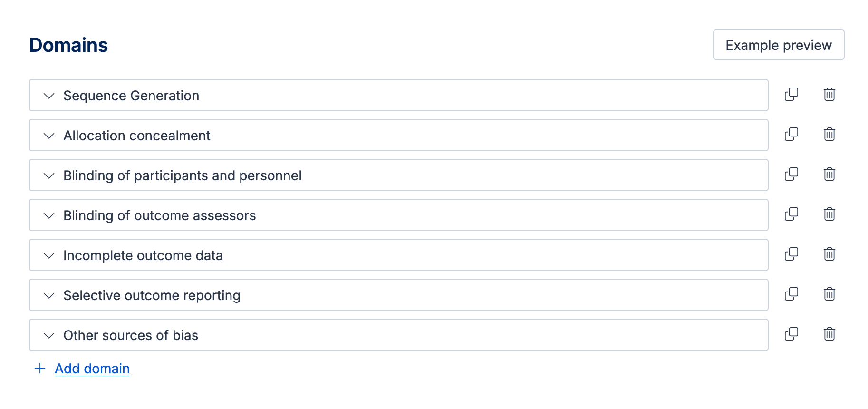Delete the Allocation concealment domain

click(x=829, y=135)
